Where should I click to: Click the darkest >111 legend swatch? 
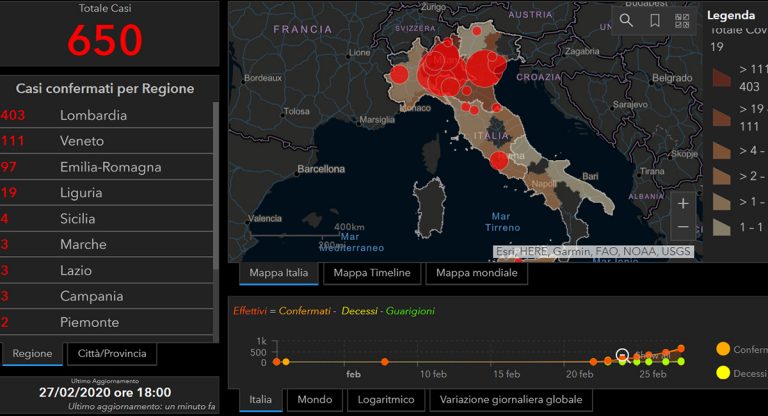pyautogui.click(x=721, y=78)
